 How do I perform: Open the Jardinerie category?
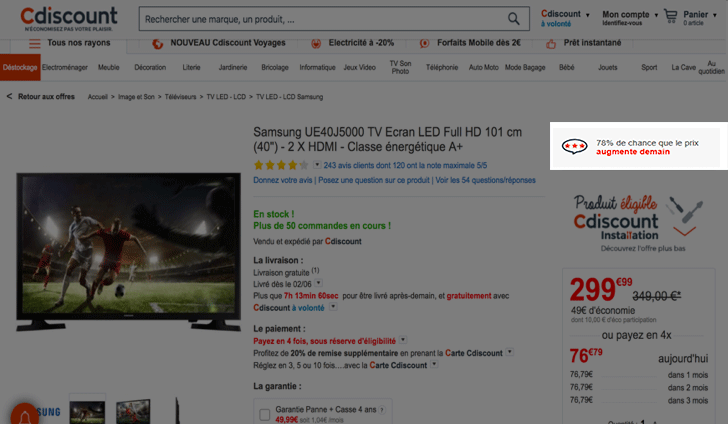coord(233,67)
